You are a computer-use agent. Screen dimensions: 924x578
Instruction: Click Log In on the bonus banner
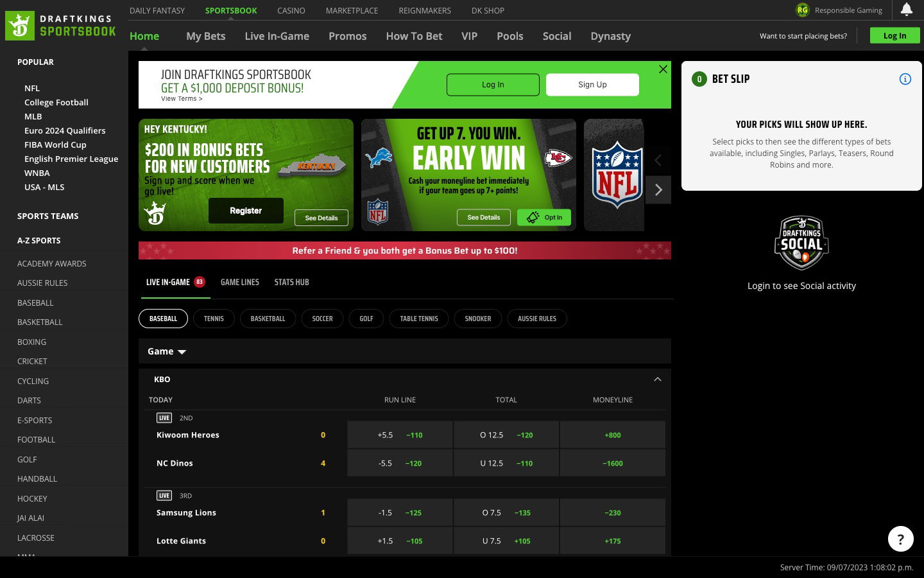coord(493,84)
